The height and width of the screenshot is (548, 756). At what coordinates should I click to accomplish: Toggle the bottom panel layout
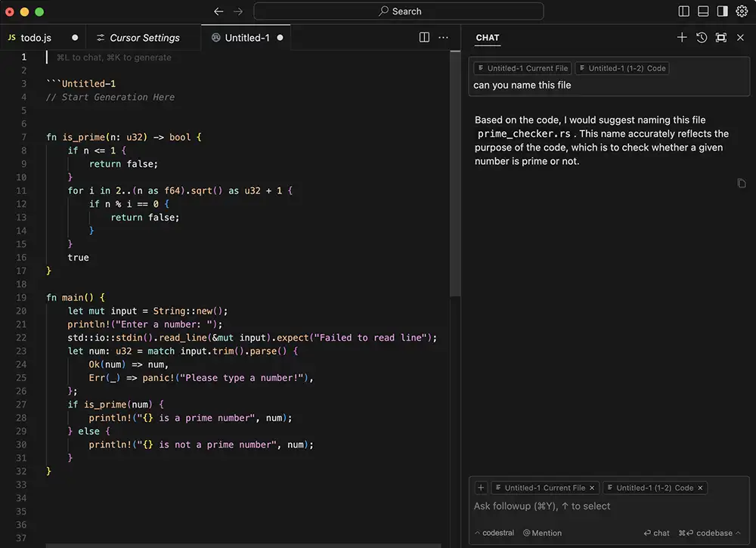click(703, 11)
